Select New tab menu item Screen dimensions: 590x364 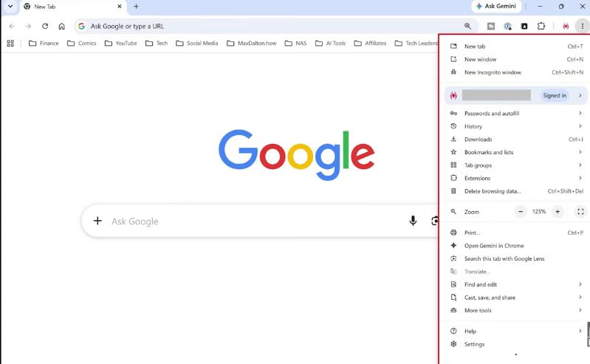click(x=516, y=47)
